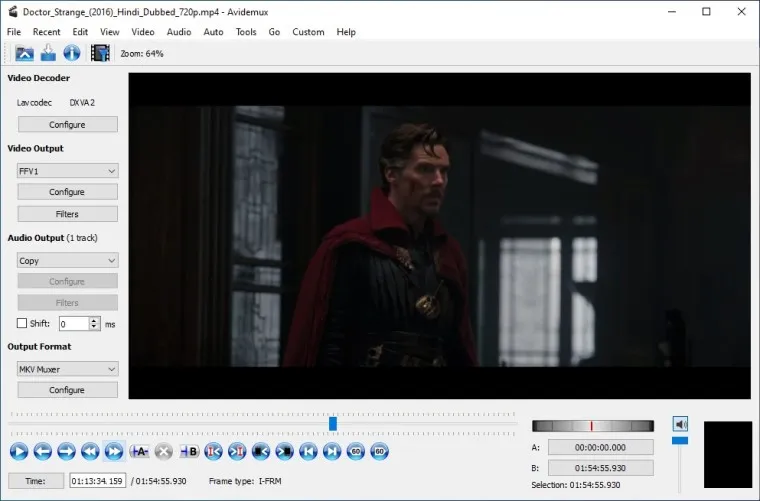Go to the first frame
The height and width of the screenshot is (501, 760).
click(x=308, y=452)
